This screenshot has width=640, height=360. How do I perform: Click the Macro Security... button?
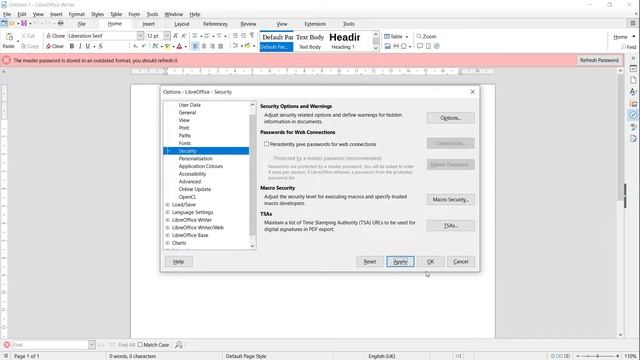pos(451,200)
